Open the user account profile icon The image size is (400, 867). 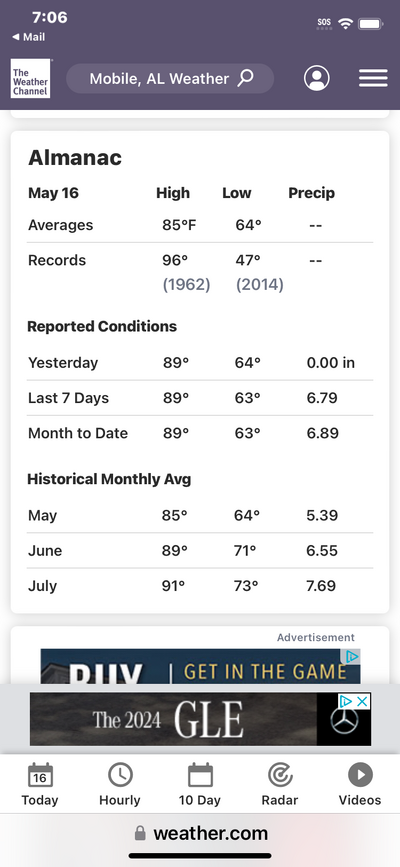click(316, 79)
